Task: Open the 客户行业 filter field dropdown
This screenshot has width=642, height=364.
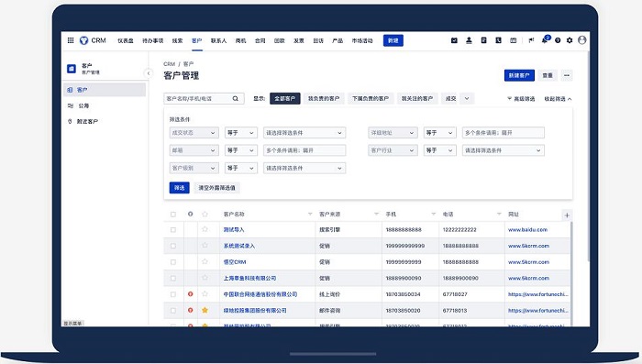Action: (x=393, y=150)
